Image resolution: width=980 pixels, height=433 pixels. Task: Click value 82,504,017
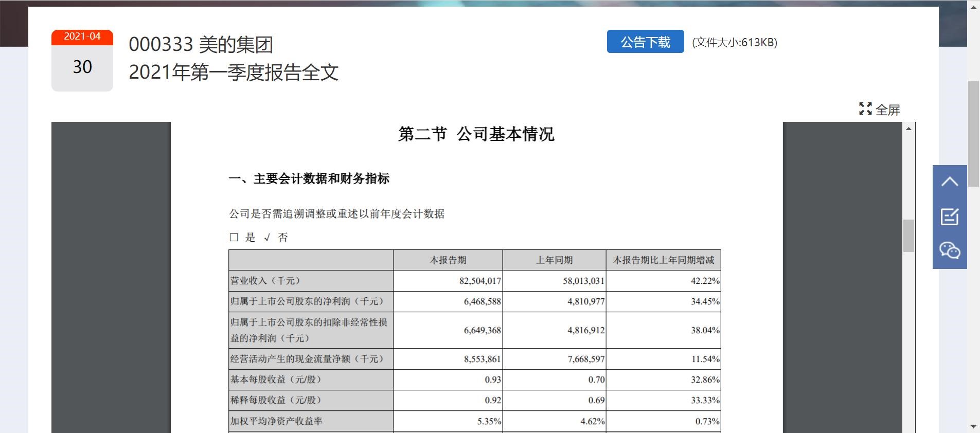coord(480,281)
